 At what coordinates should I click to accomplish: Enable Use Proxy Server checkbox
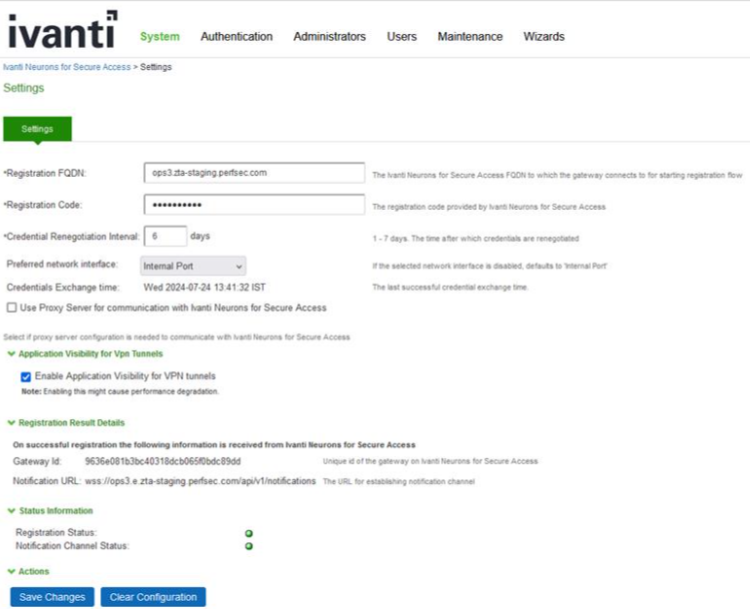(12, 308)
